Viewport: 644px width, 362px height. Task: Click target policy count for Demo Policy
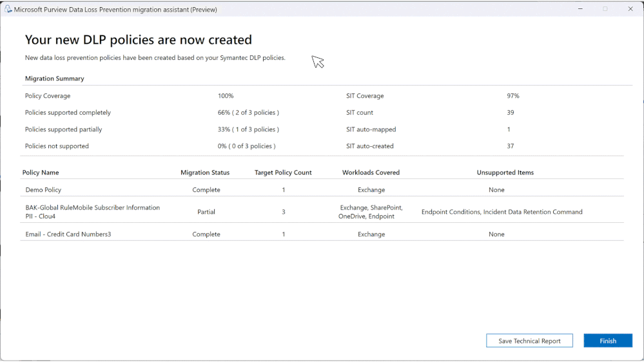pyautogui.click(x=284, y=189)
